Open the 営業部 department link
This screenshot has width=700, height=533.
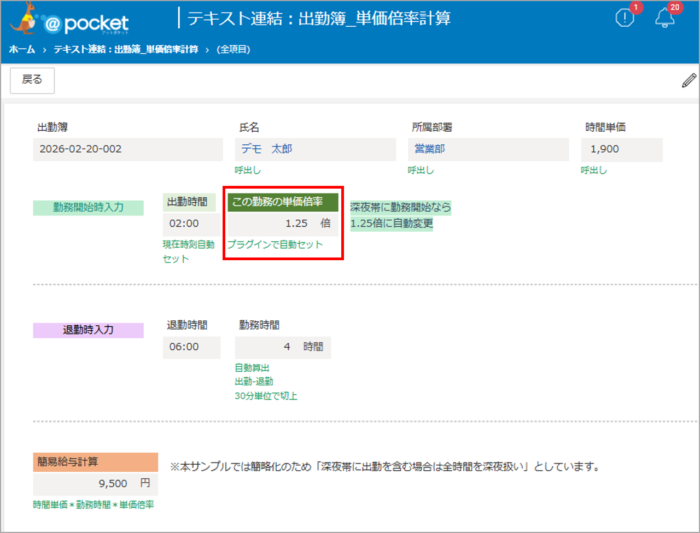coord(429,149)
